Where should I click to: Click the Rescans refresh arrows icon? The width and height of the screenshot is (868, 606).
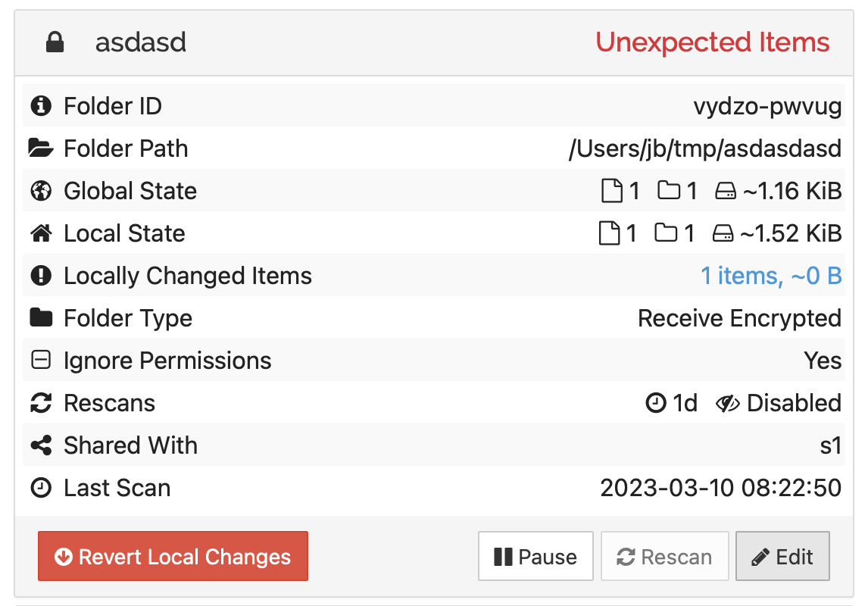pyautogui.click(x=40, y=403)
